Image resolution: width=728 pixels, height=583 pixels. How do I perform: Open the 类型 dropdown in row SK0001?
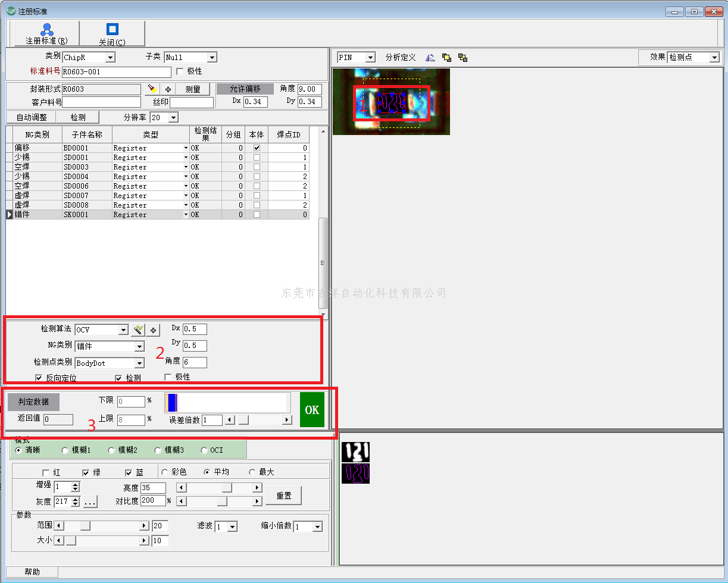(x=186, y=215)
